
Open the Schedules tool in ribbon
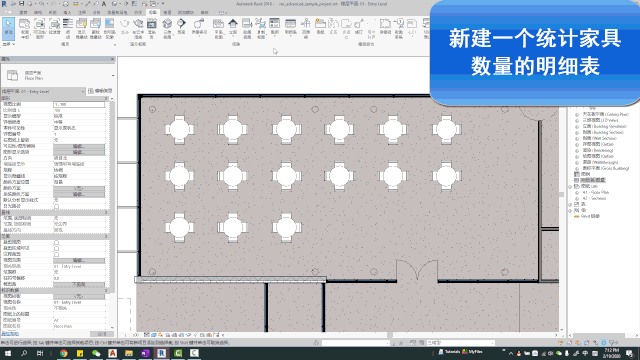[x=291, y=27]
